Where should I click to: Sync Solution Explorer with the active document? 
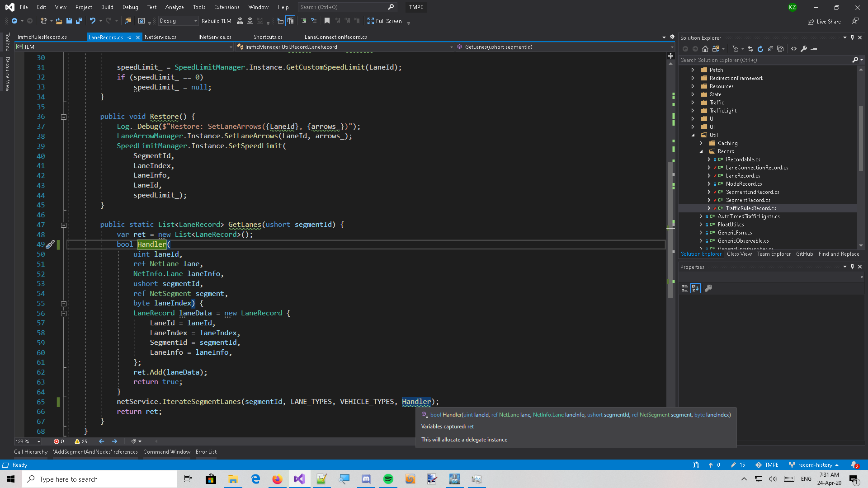[x=750, y=49]
